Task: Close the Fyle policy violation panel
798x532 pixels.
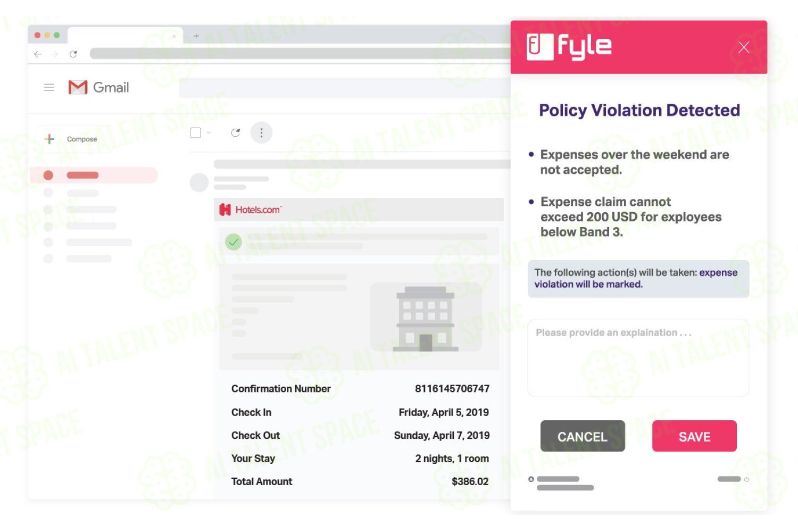Action: pos(744,47)
